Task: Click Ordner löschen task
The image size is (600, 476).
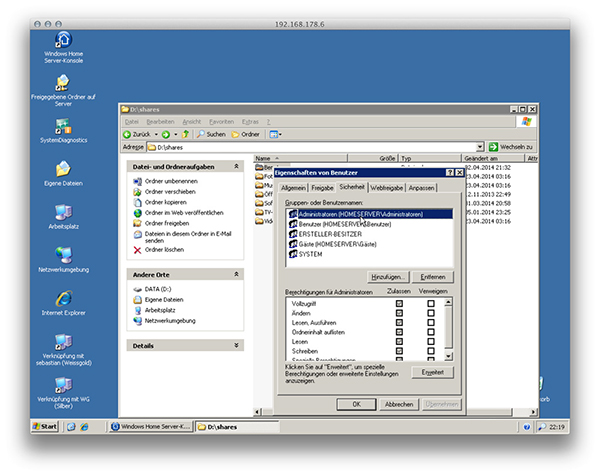Action: coord(164,249)
